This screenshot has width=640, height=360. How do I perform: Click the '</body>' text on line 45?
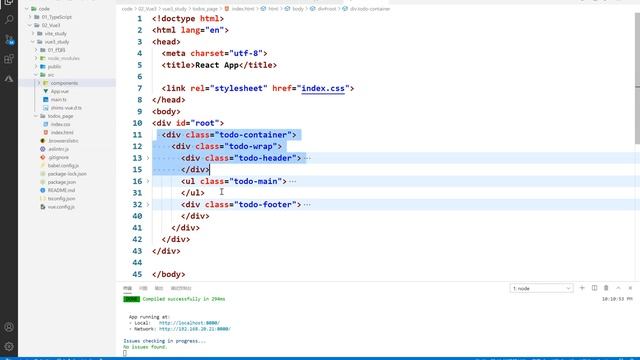pos(169,274)
